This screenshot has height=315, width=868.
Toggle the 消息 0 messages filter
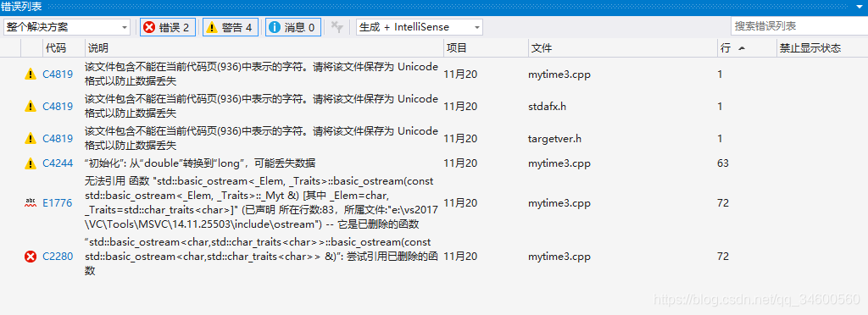point(292,27)
